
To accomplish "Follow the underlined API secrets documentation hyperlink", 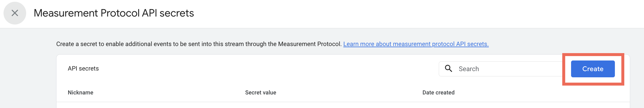I will click(x=416, y=44).
